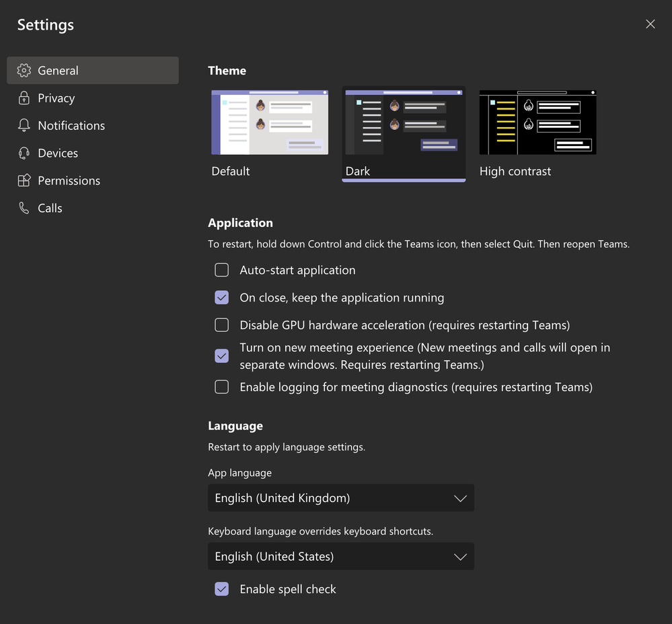Click the Calls phone icon
672x624 pixels.
(x=24, y=209)
